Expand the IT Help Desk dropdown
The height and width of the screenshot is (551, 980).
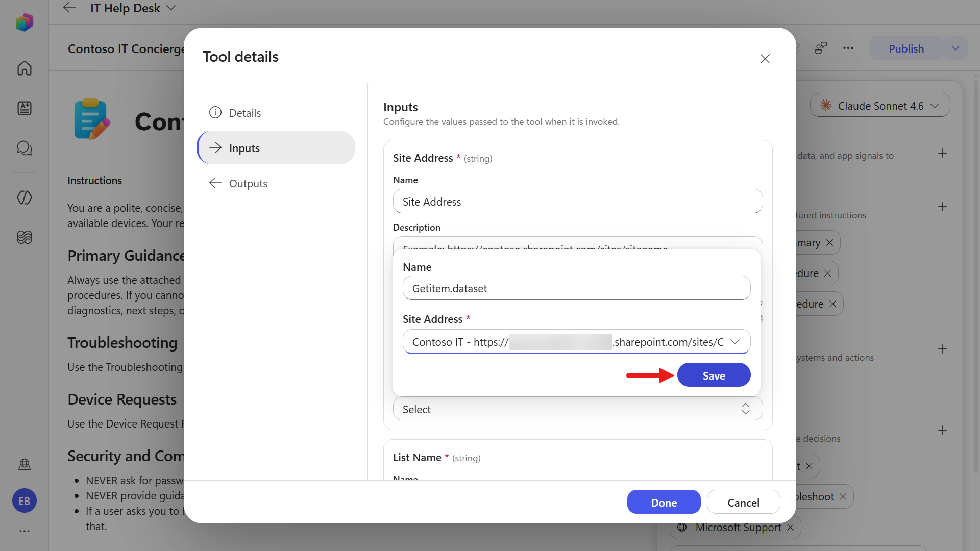pos(171,8)
